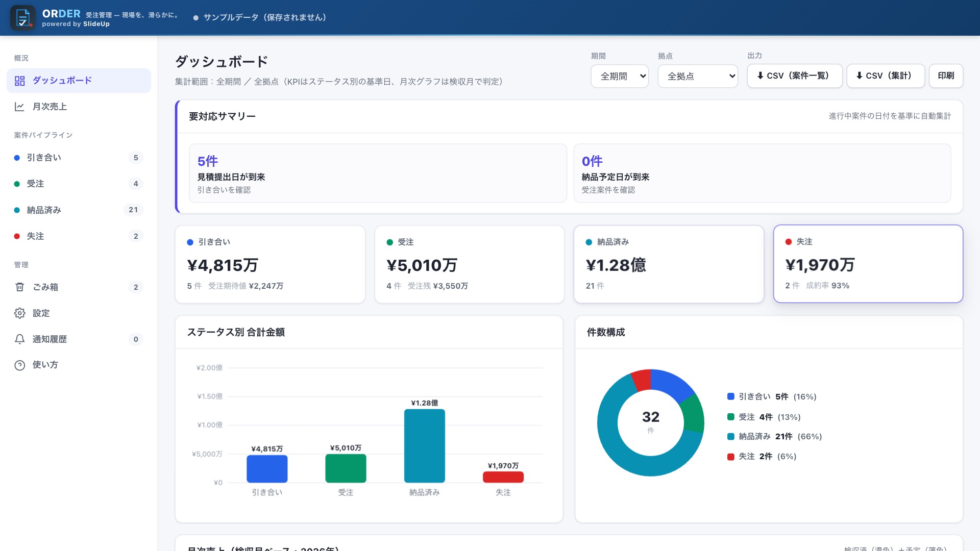
Task: Select 受注 pipeline in sidebar
Action: (x=79, y=184)
